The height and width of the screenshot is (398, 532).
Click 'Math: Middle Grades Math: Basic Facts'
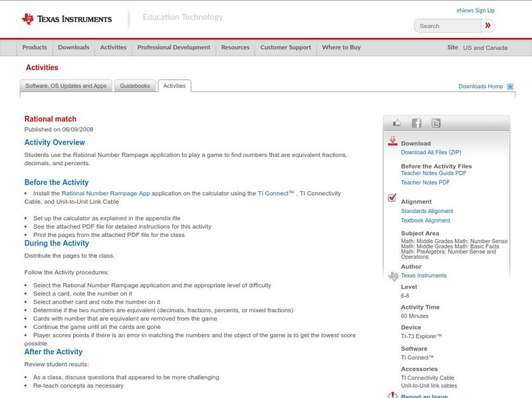pos(450,246)
